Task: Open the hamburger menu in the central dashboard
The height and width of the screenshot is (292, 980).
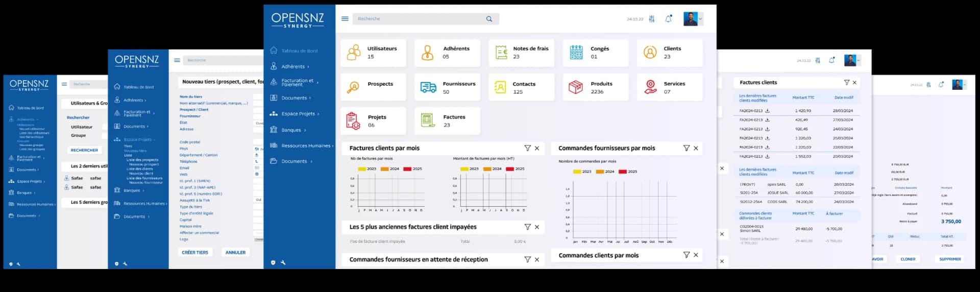Action: (345, 19)
